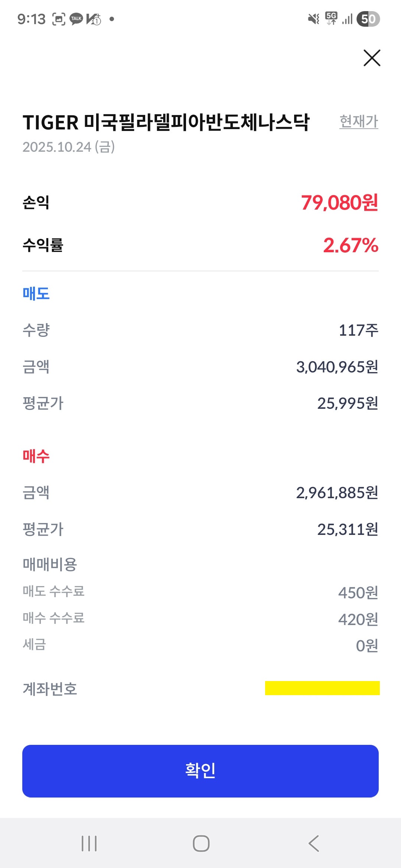Confirm with the blue 확인 button

pyautogui.click(x=200, y=771)
